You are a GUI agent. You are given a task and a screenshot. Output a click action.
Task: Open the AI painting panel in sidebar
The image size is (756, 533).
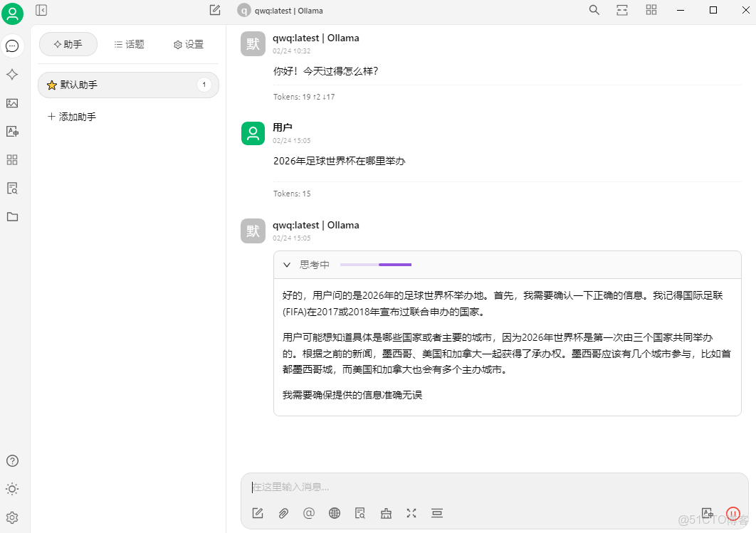(x=11, y=103)
